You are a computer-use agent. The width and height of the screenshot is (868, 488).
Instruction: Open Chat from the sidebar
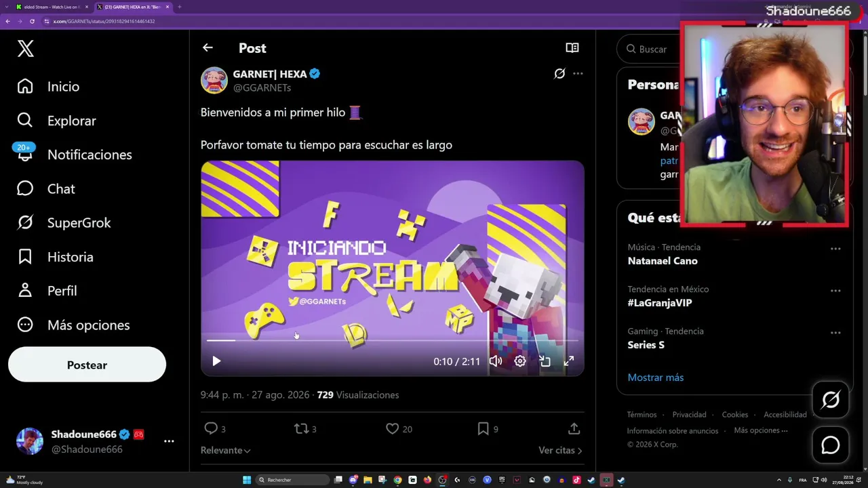click(x=46, y=189)
